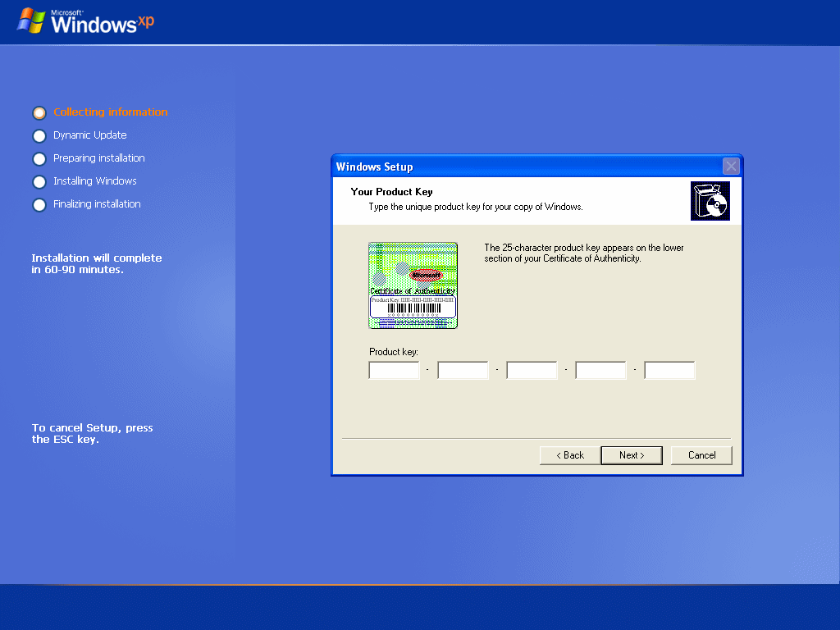
Task: Focus the fourth product key field
Action: coord(600,370)
